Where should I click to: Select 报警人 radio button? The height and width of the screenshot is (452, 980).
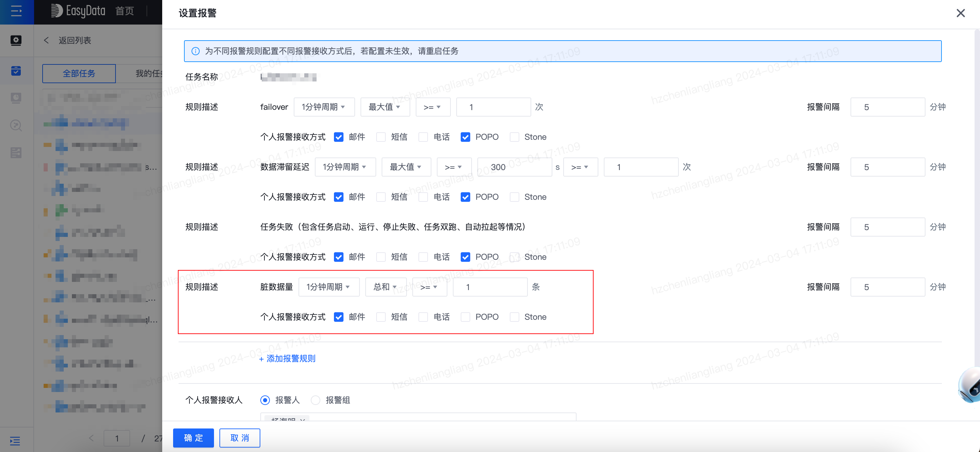click(x=265, y=400)
